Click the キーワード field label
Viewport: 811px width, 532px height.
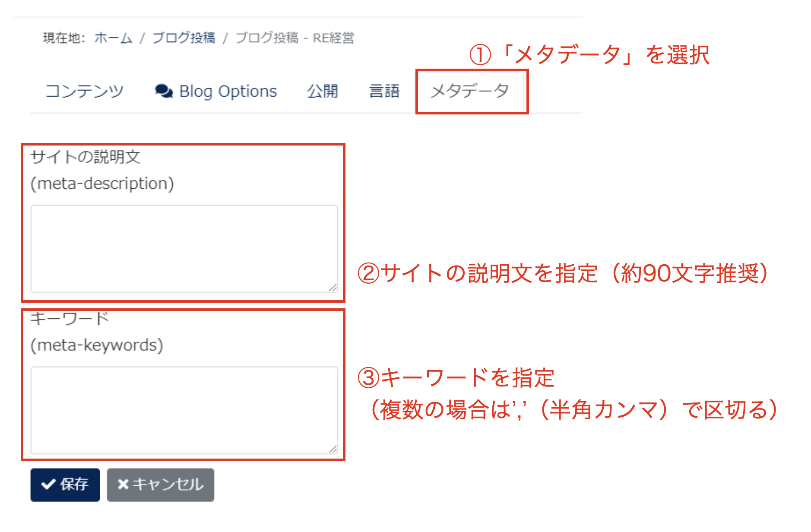pos(70,319)
